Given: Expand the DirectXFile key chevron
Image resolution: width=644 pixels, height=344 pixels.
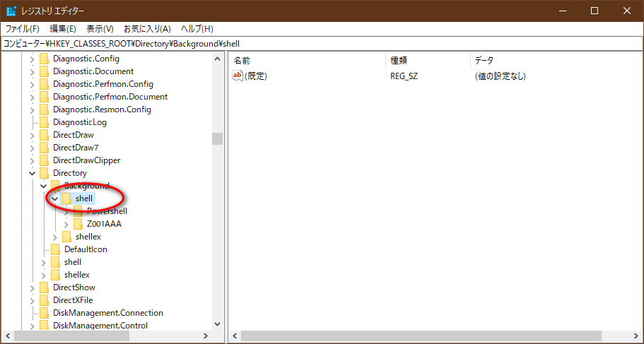Looking at the screenshot, I should click(x=32, y=300).
